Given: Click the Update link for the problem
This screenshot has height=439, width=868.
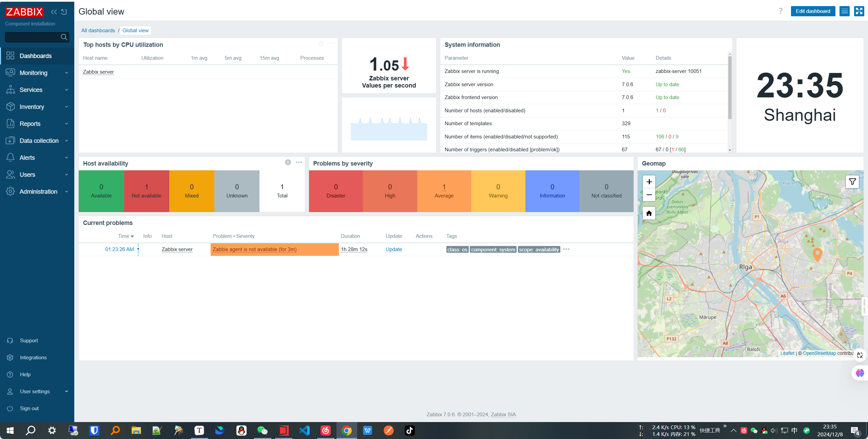Looking at the screenshot, I should tap(394, 249).
